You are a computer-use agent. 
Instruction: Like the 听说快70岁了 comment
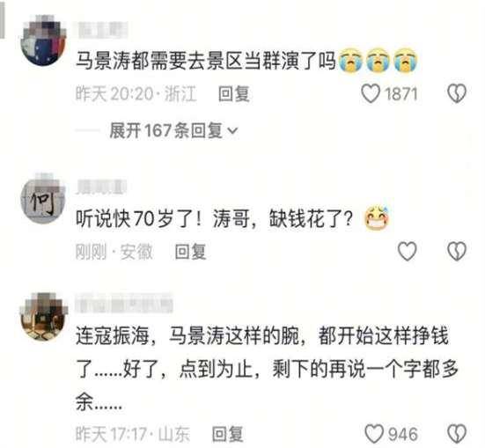coord(407,251)
